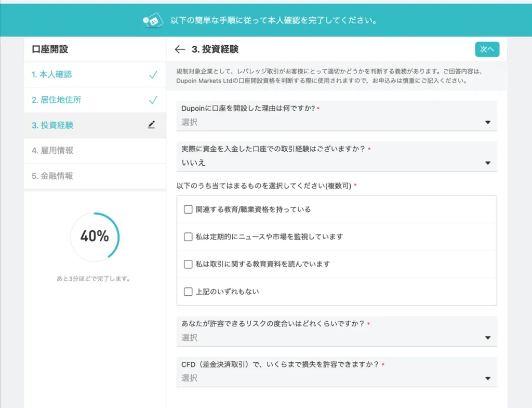Image resolution: width=532 pixels, height=408 pixels.
Task: Click the back arrow beside 3. 投資経験
Action: pos(180,49)
